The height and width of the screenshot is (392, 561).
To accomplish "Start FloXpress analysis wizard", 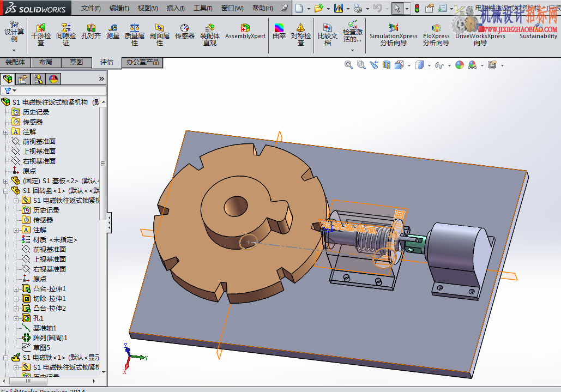I will (436, 35).
